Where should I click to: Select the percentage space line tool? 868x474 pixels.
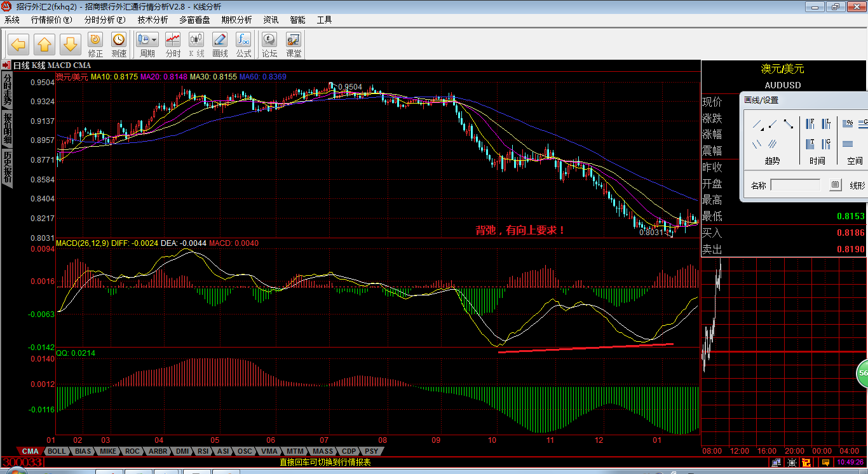coord(848,124)
